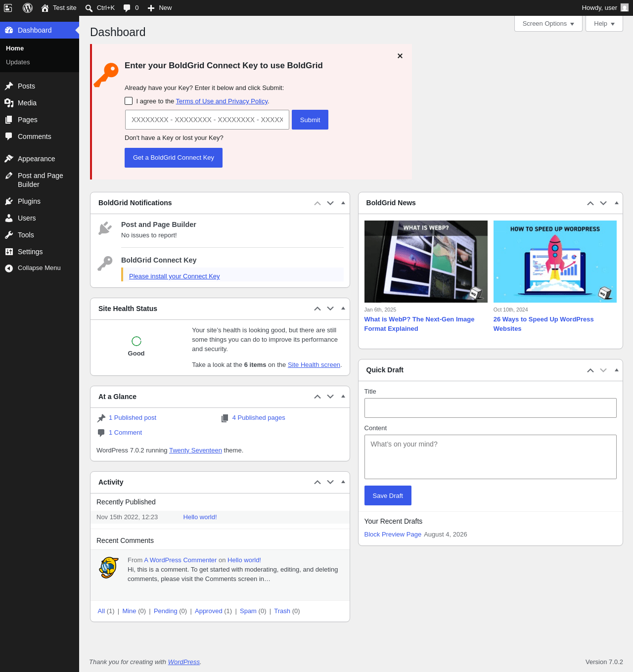This screenshot has height=672, width=633.
Task: Click the commenter avatar in Recent Comments
Action: point(109,568)
